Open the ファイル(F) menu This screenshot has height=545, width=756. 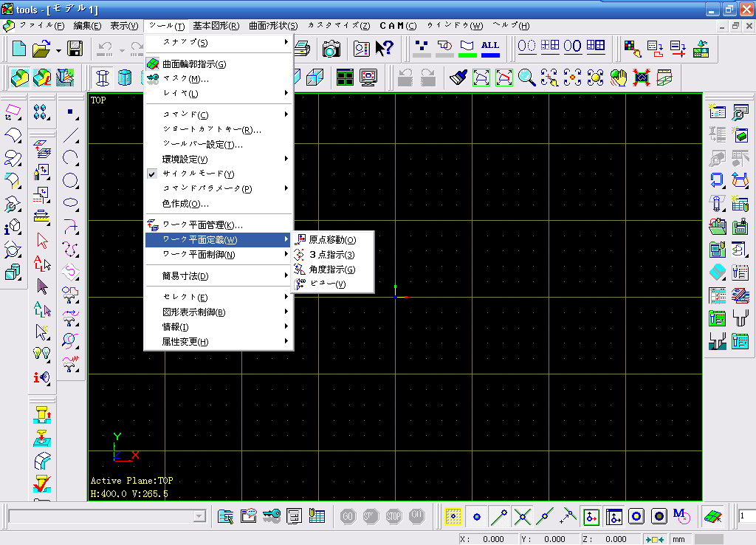[x=41, y=26]
